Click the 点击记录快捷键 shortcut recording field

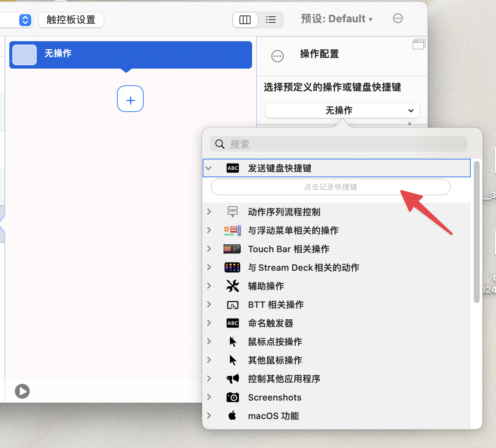330,187
